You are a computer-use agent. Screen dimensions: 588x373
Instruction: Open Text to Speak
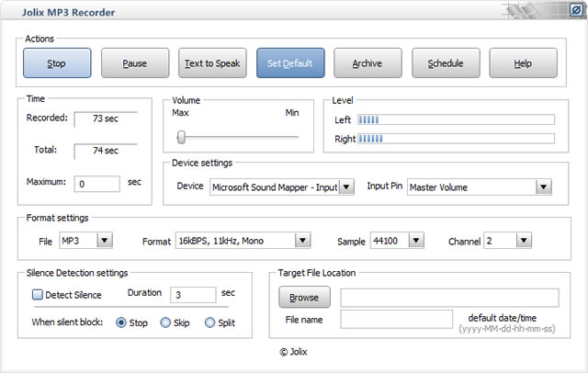coord(212,63)
